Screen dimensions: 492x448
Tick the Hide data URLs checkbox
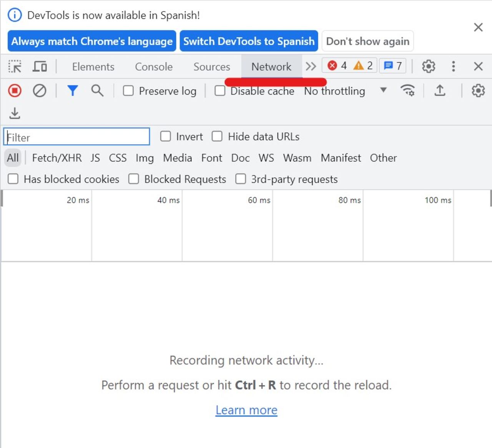217,137
